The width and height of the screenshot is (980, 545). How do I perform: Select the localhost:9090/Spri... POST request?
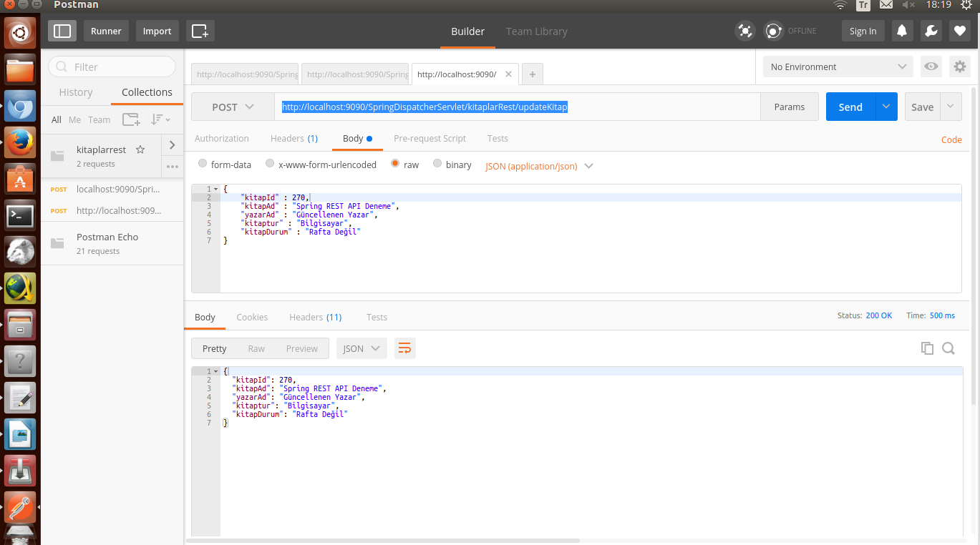point(112,189)
